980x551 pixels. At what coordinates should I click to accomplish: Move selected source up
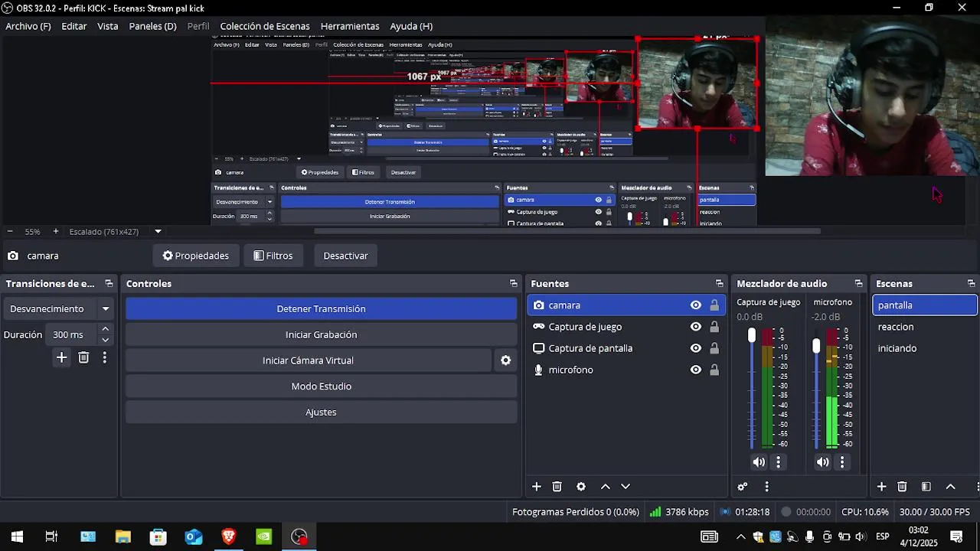606,487
